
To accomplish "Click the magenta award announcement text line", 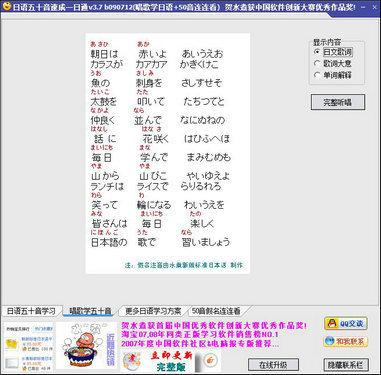I will click(214, 325).
